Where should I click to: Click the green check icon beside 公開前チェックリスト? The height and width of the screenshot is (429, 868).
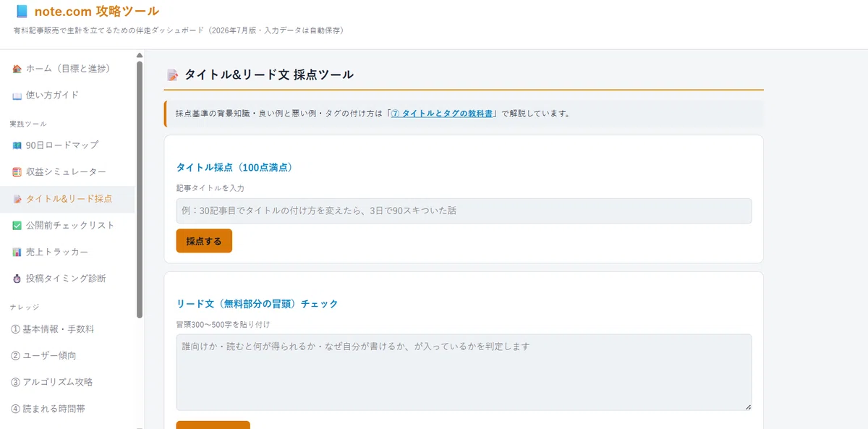pyautogui.click(x=17, y=226)
